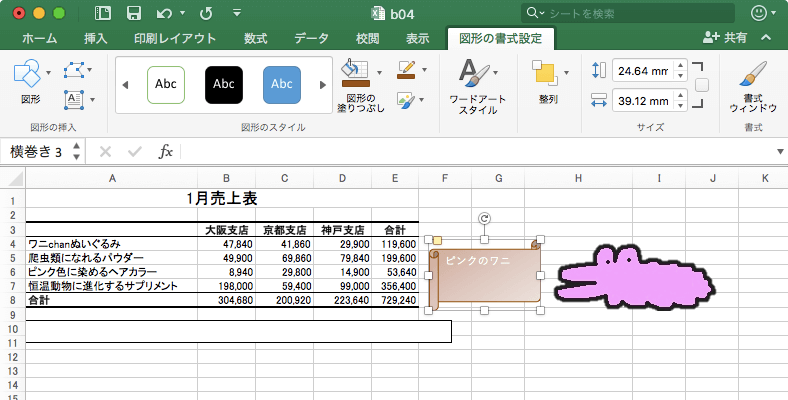Click the fx insert function button
Screen dimensions: 788x400
pyautogui.click(x=165, y=151)
